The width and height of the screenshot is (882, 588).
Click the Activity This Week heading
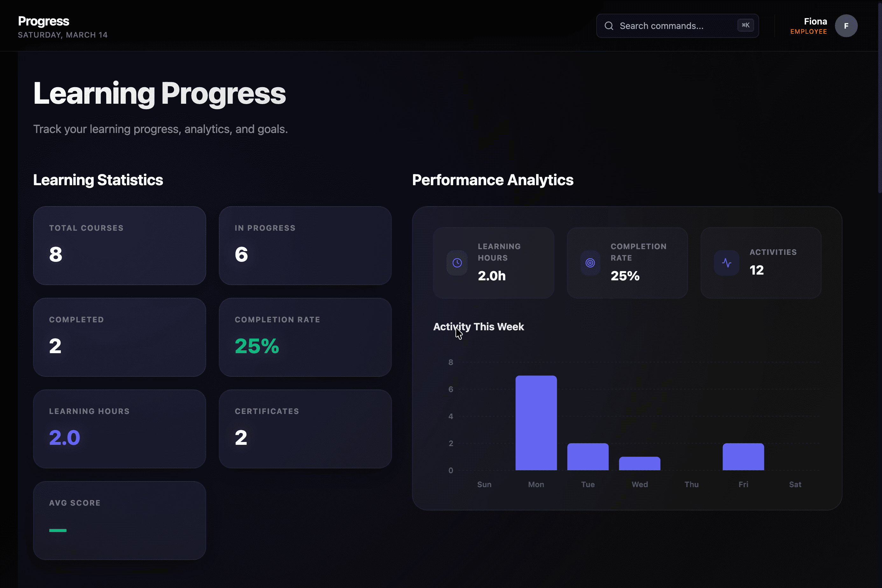tap(479, 327)
